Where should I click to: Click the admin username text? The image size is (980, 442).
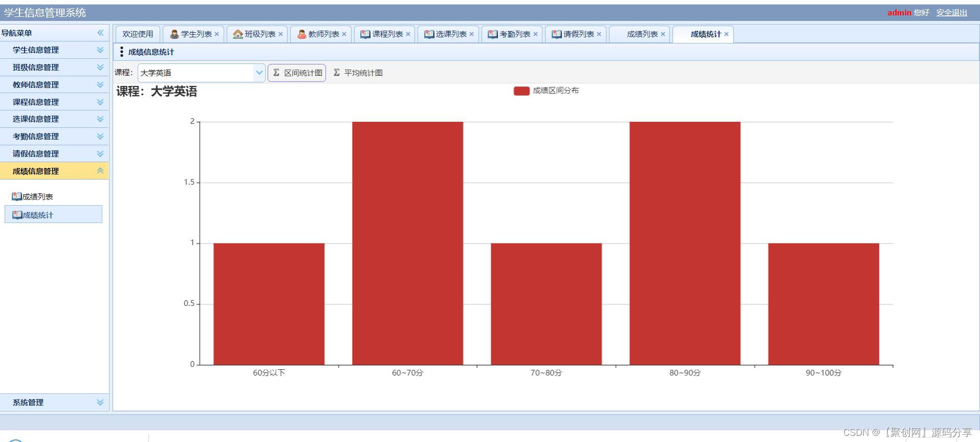[x=899, y=13]
